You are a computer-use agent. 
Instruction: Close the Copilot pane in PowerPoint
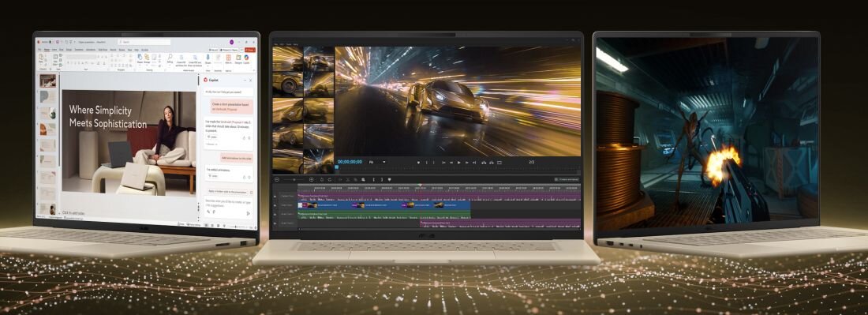pos(250,81)
